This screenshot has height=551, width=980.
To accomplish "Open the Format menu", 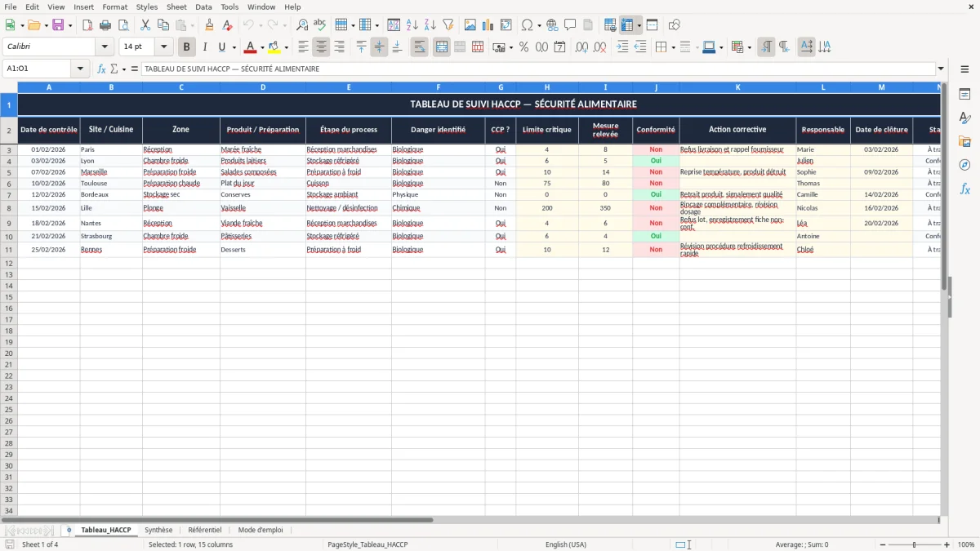I will [x=115, y=7].
